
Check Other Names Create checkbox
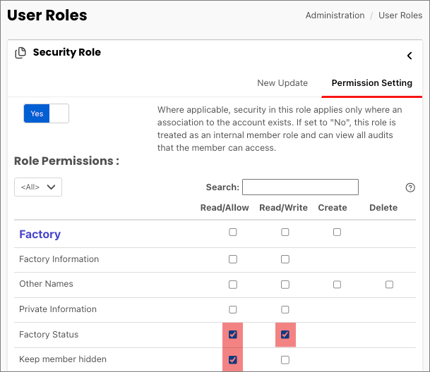click(337, 285)
